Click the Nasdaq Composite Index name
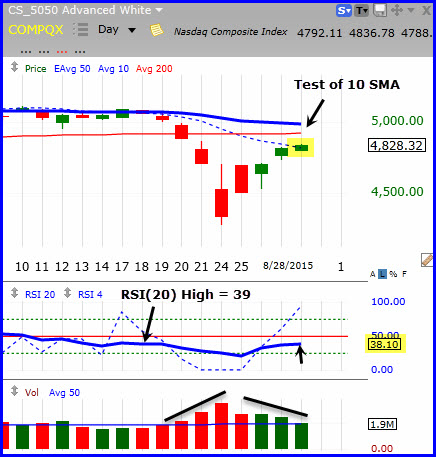This screenshot has width=436, height=457. tap(230, 32)
